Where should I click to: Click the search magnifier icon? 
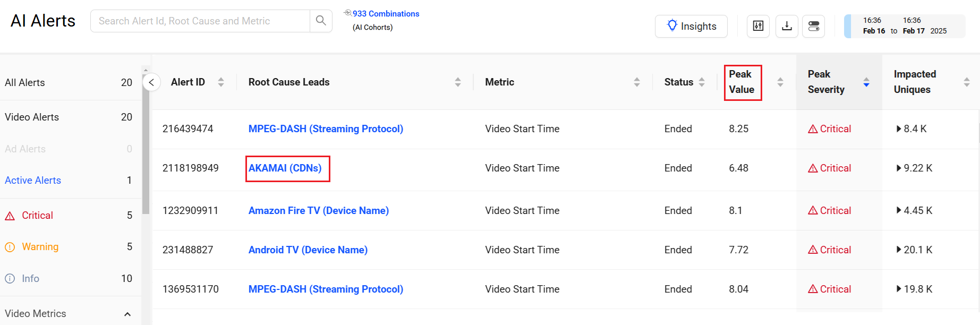tap(321, 21)
